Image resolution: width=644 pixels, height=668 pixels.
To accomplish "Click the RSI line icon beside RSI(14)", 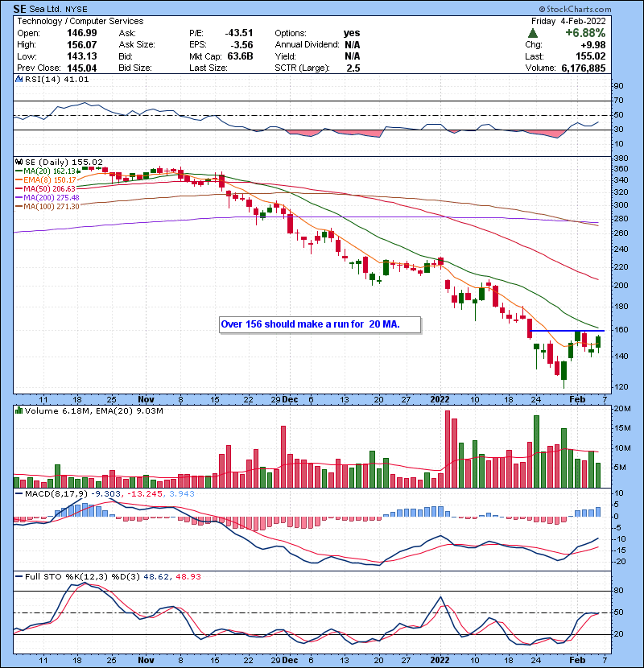I will tap(19, 79).
